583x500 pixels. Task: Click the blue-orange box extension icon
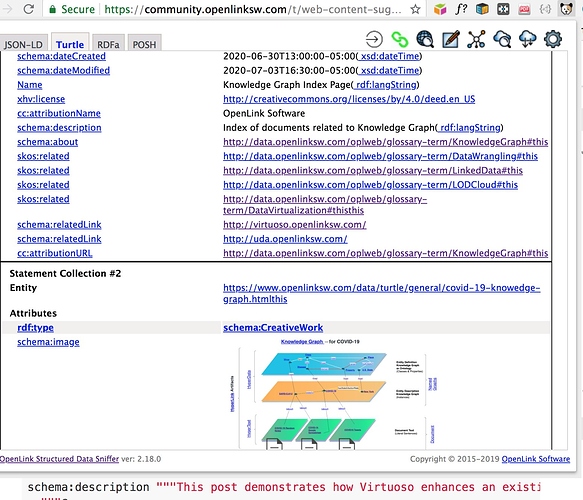pos(482,9)
